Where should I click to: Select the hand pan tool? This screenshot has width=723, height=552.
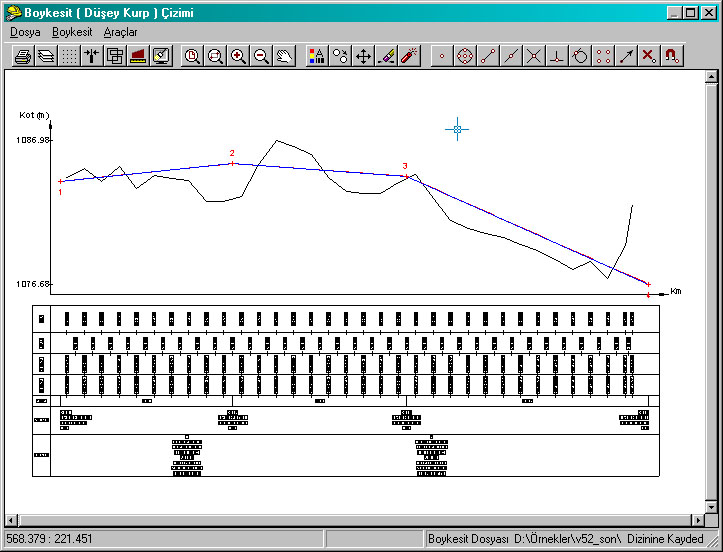pos(284,56)
